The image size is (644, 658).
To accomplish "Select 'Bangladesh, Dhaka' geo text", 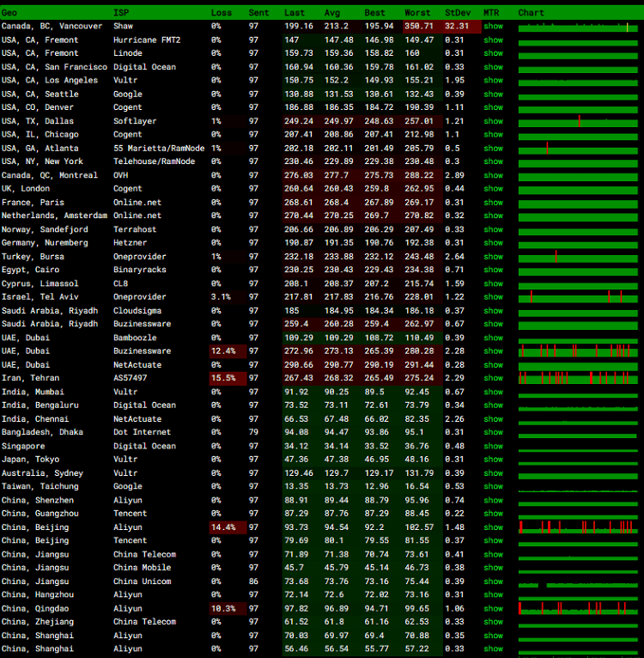I will [42, 432].
